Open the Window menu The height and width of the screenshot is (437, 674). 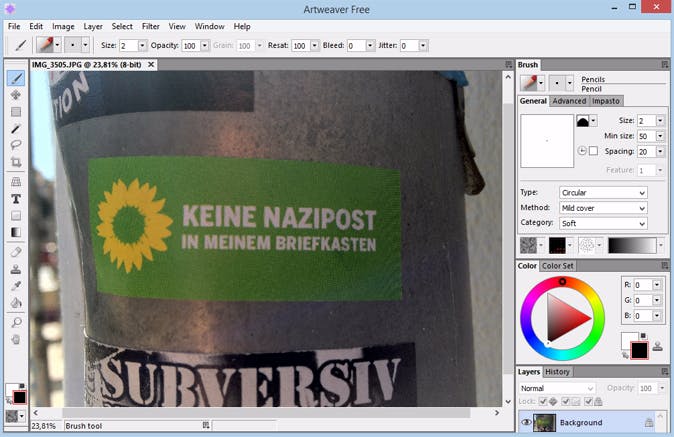pyautogui.click(x=209, y=26)
